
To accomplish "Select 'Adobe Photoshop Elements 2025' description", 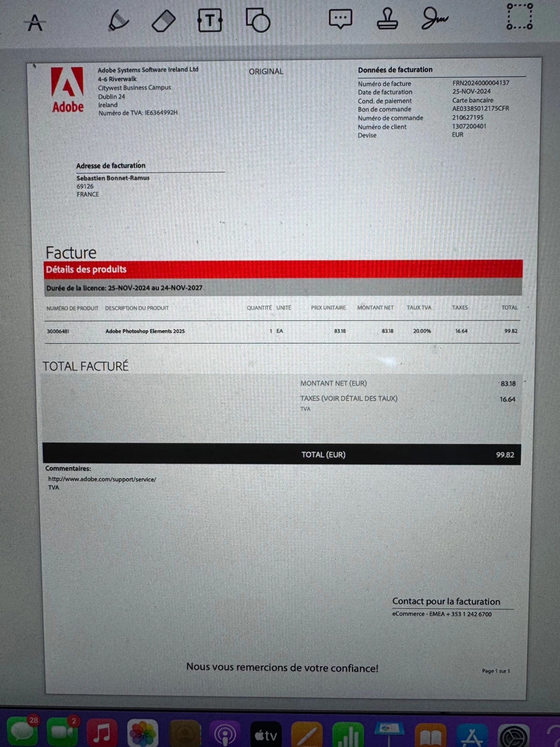I will (145, 331).
